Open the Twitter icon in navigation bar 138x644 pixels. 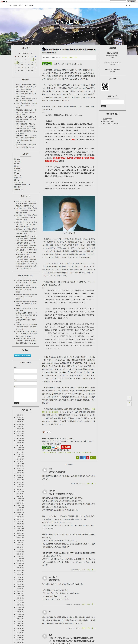pyautogui.click(x=130, y=5)
